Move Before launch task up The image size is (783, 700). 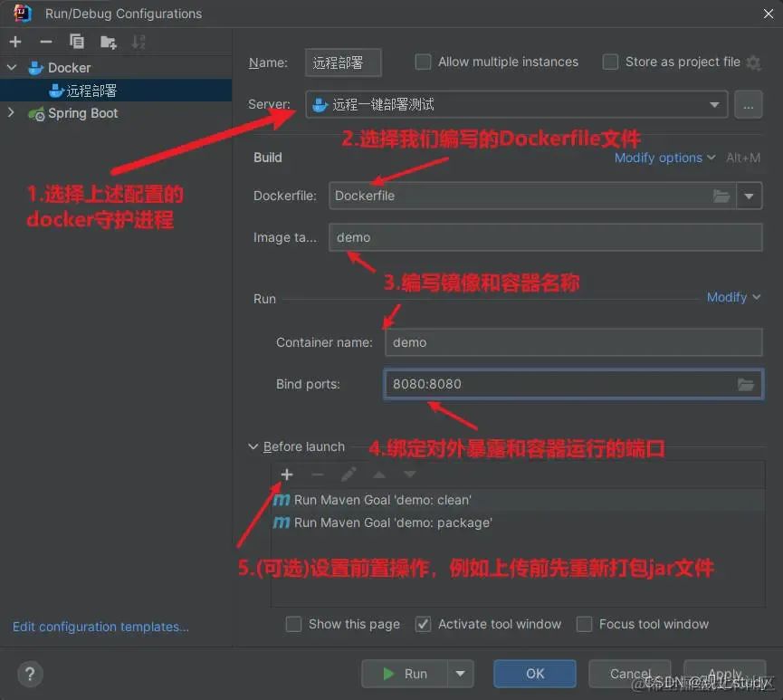click(379, 475)
